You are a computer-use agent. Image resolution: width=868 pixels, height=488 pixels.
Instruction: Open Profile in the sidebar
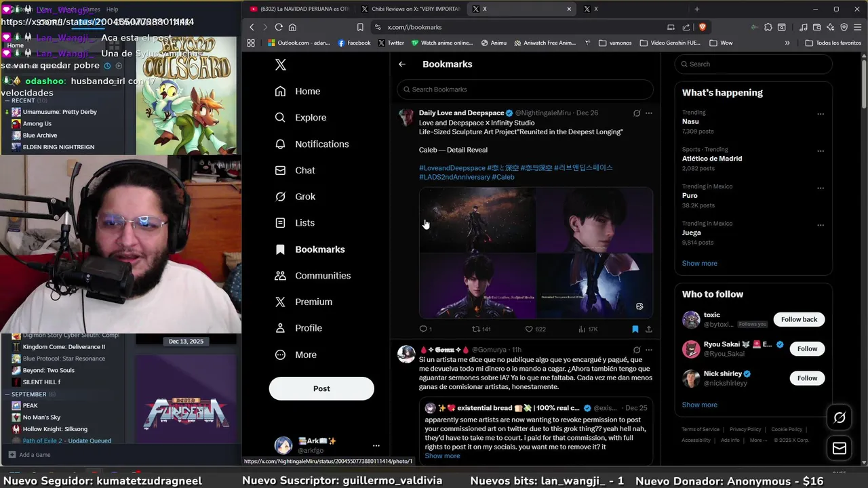pos(298,328)
